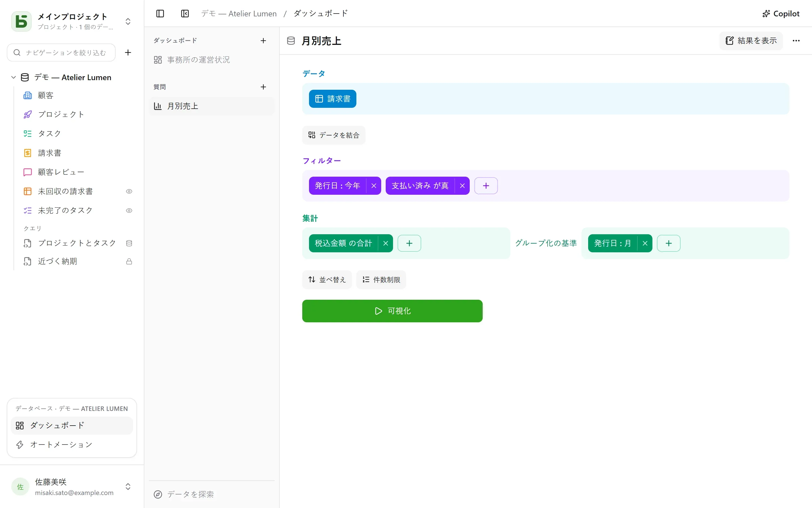812x508 pixels.
Task: Select the 月別売上 question
Action: tap(212, 106)
